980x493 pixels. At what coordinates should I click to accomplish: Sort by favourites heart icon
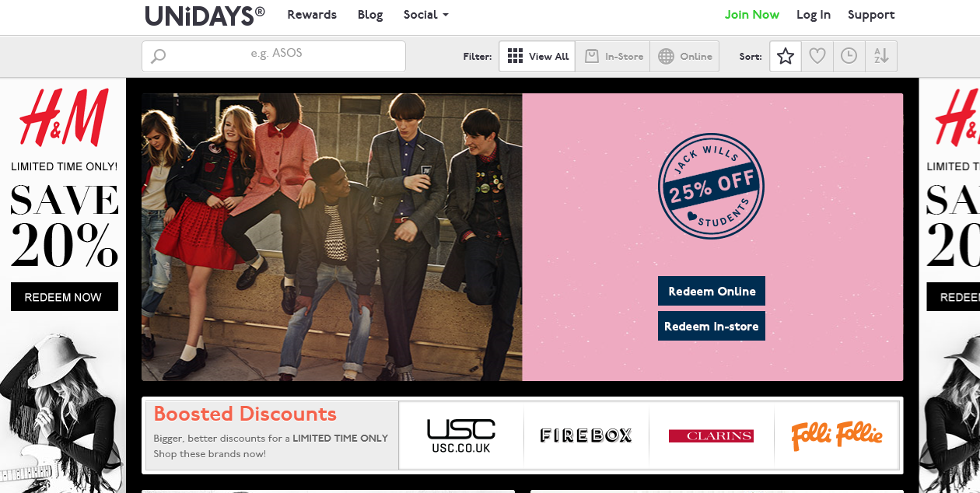click(x=817, y=56)
